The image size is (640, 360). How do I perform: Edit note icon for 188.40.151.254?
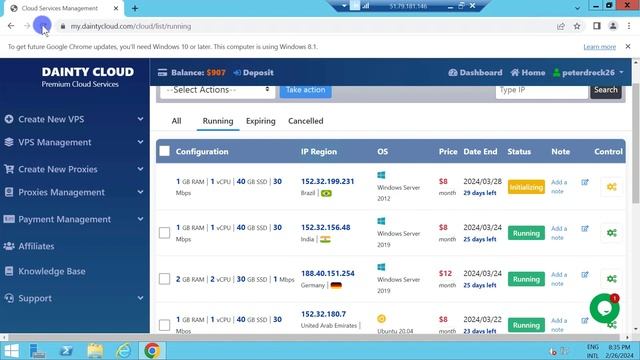pyautogui.click(x=585, y=275)
